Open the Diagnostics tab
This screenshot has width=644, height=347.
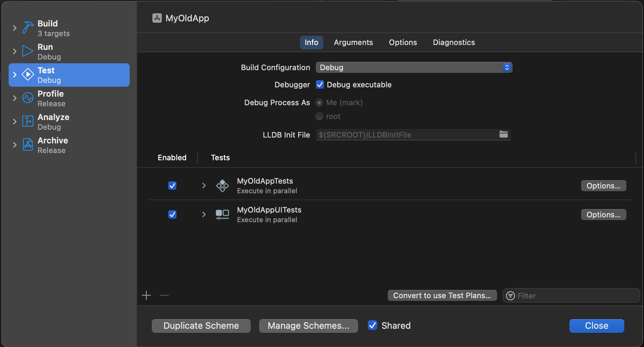[x=453, y=42]
